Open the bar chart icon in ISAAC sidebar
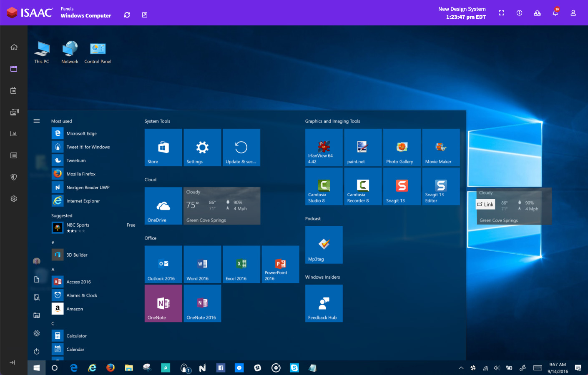588x375 pixels. pyautogui.click(x=14, y=134)
